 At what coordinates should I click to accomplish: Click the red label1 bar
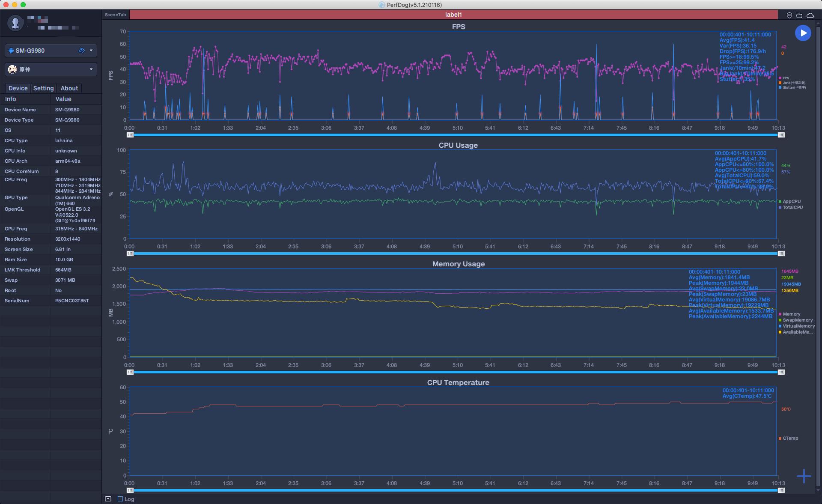[453, 15]
